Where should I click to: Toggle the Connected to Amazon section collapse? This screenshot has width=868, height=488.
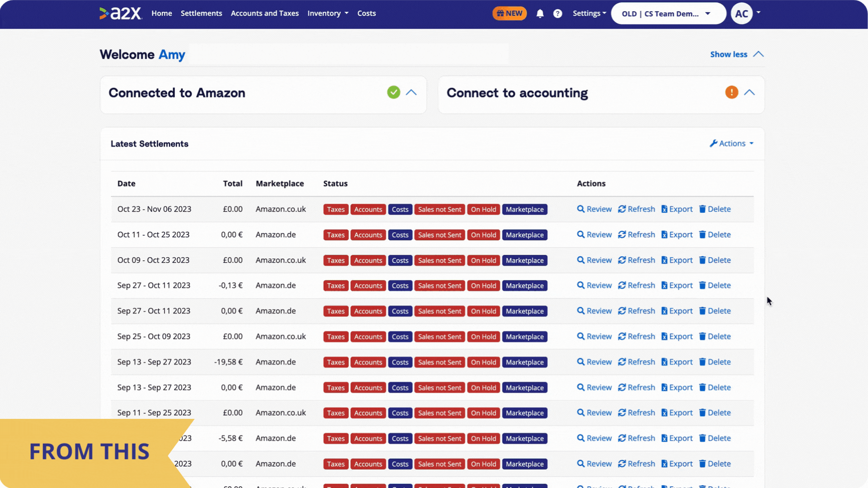(x=412, y=93)
